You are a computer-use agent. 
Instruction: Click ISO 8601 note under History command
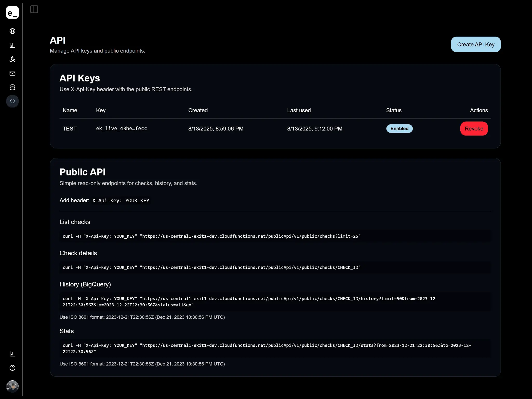pos(142,317)
